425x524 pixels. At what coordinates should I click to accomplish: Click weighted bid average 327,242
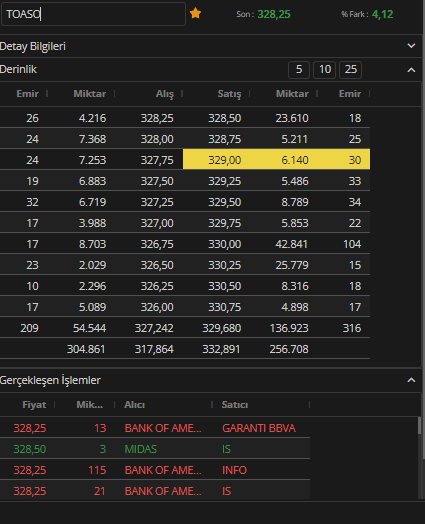click(154, 328)
